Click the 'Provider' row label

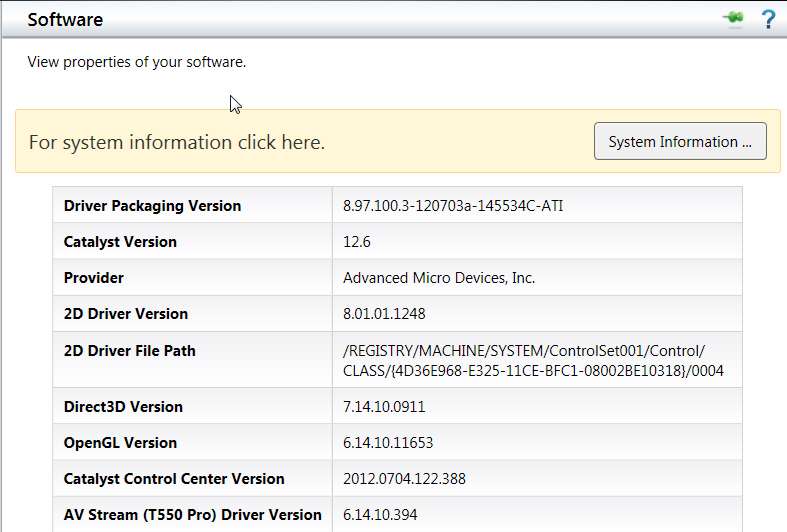(x=93, y=278)
